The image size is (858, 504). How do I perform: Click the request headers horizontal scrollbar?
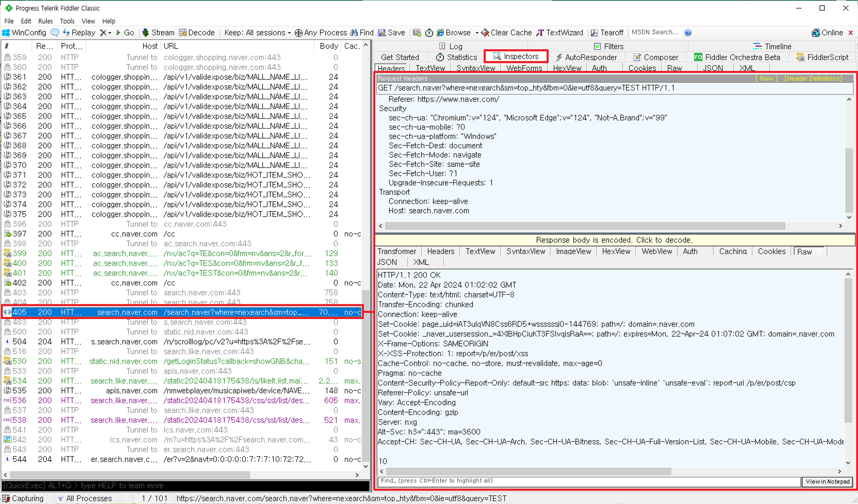pos(585,226)
